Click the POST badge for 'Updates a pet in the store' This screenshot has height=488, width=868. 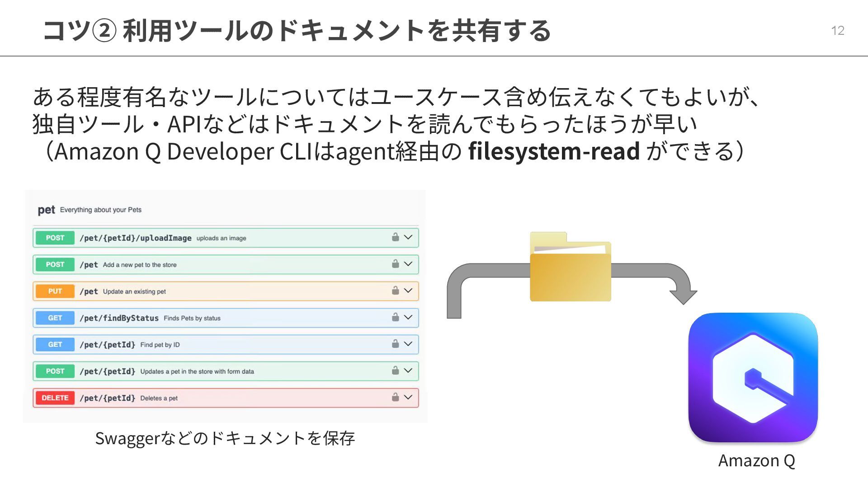[x=55, y=371]
